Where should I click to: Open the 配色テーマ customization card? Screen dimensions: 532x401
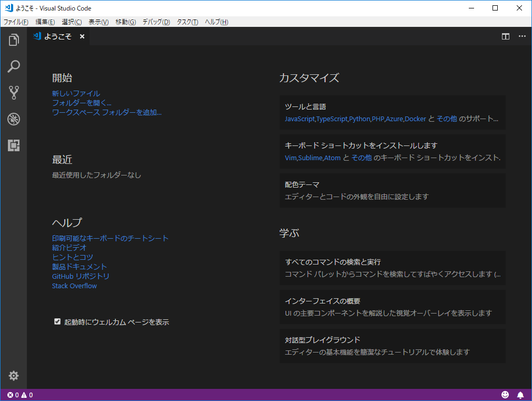[392, 191]
